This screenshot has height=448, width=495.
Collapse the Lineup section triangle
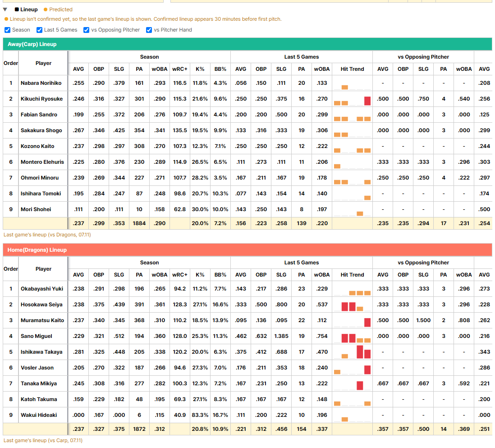[5, 9]
